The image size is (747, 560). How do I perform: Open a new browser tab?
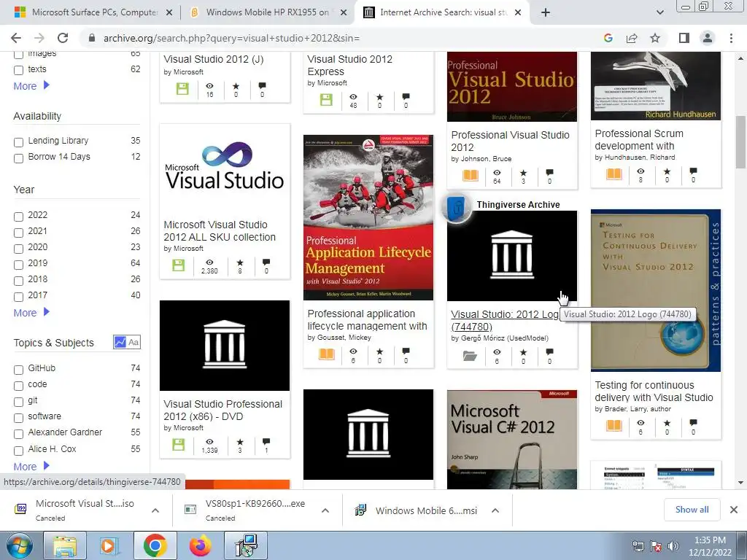[546, 13]
